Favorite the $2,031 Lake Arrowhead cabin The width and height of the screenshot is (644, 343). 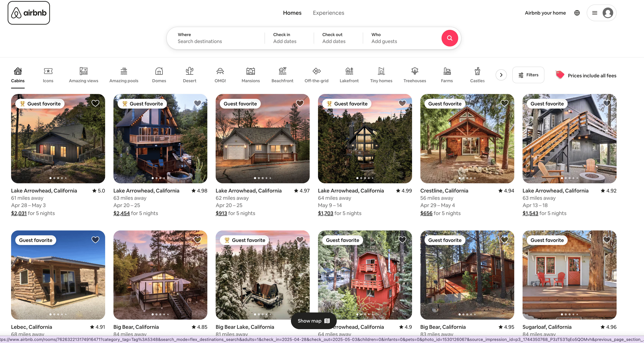coord(95,103)
